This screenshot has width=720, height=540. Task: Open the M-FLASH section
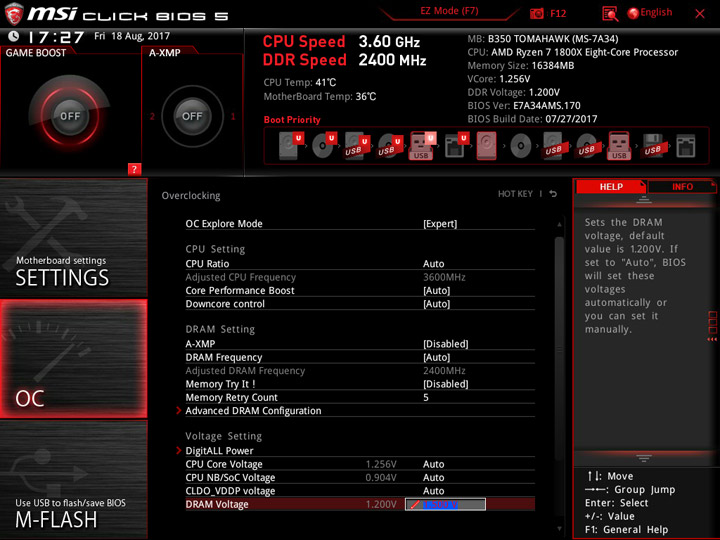[x=73, y=479]
